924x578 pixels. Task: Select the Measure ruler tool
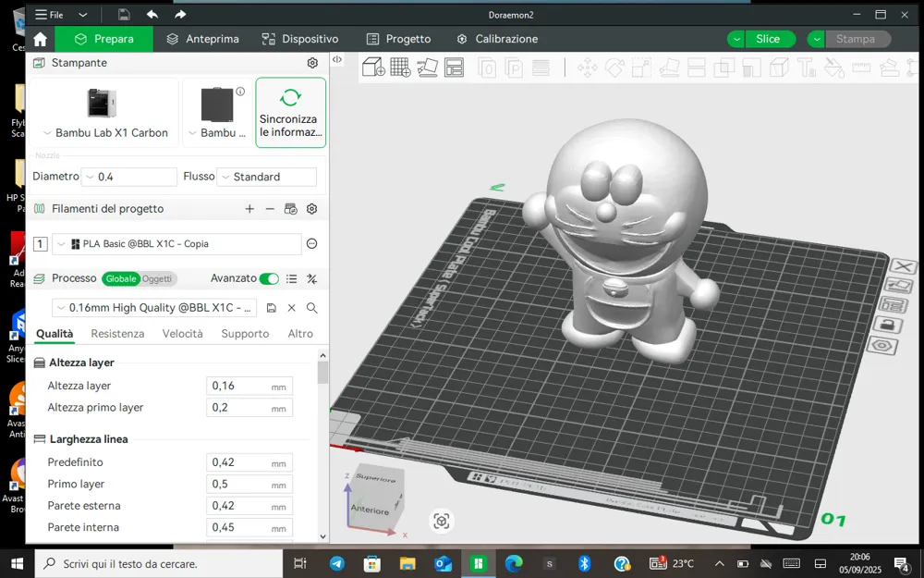click(861, 68)
